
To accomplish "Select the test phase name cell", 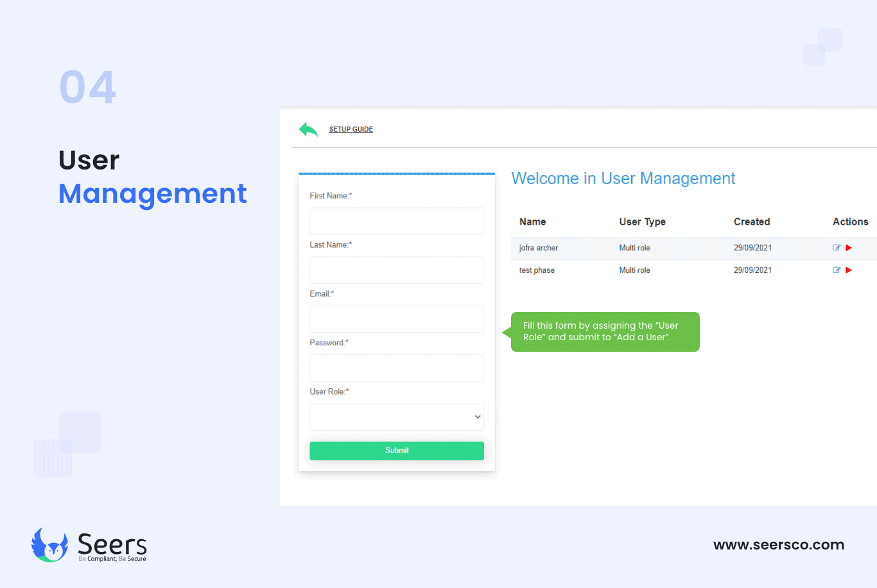I will pos(537,270).
